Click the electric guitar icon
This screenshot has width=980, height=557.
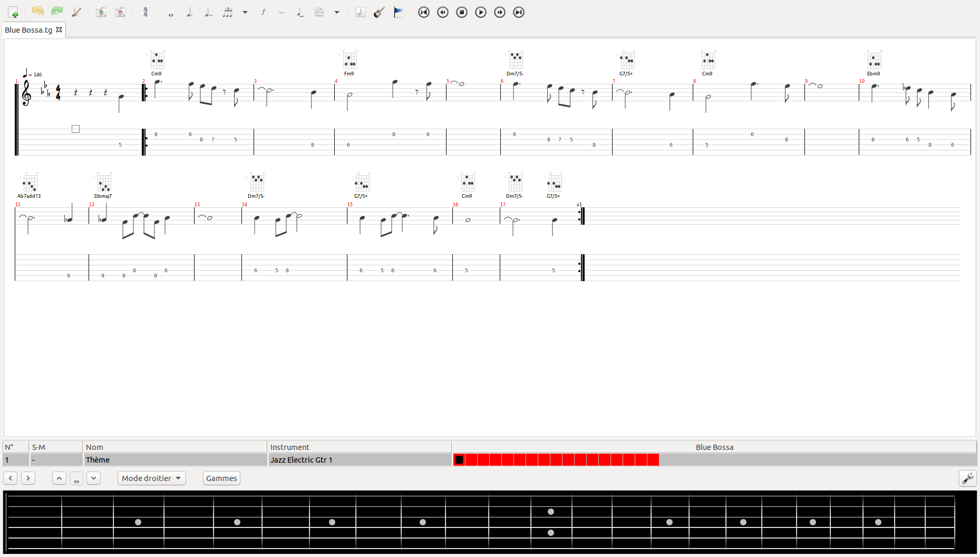[380, 12]
